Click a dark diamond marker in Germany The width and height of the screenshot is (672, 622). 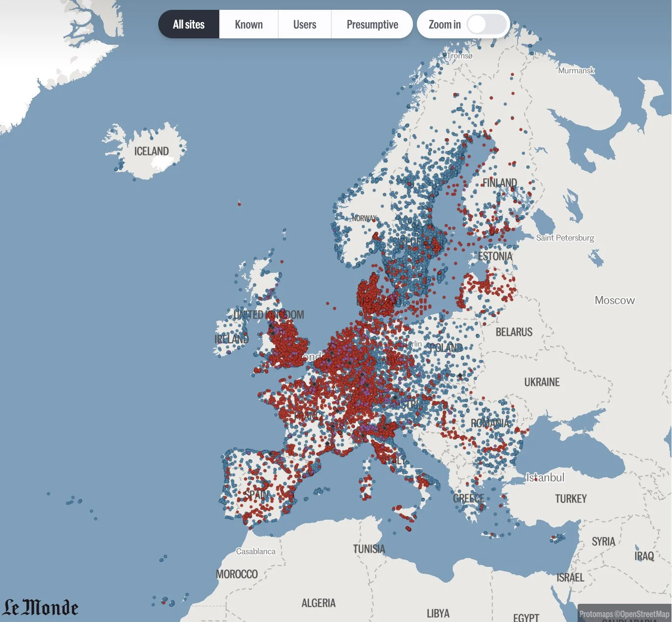[362, 374]
